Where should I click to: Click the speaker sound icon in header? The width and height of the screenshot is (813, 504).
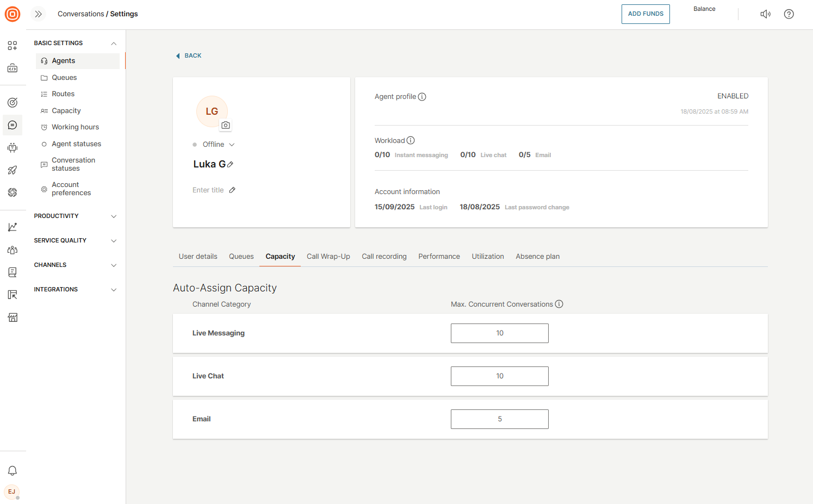click(765, 14)
